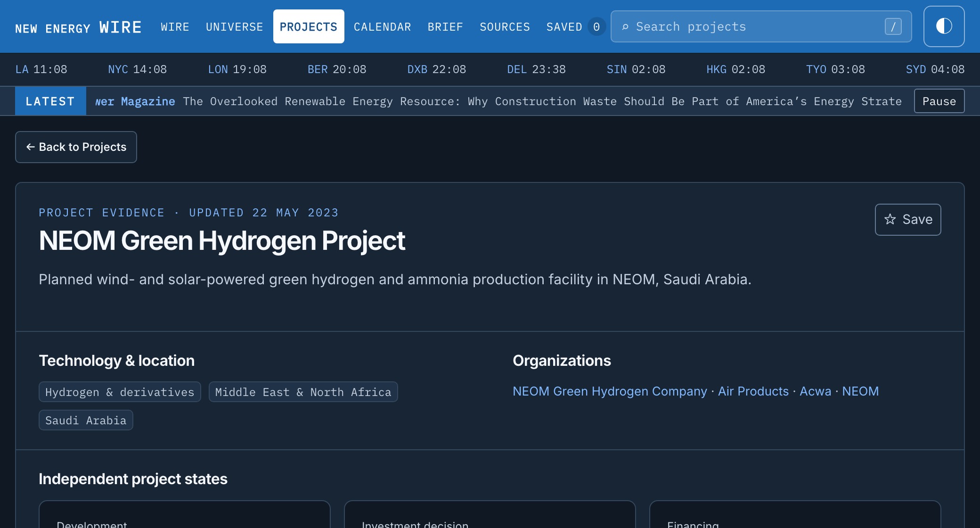Open the NEOM organization link
The width and height of the screenshot is (980, 528).
click(x=860, y=391)
